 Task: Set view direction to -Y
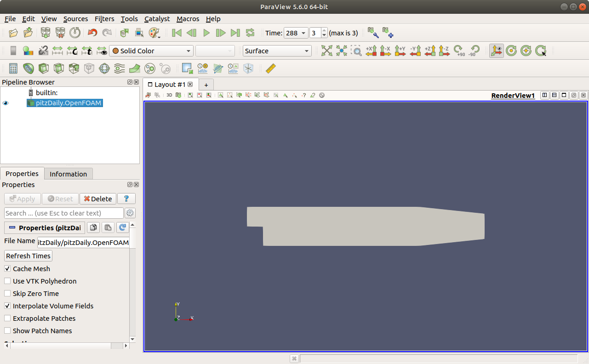pyautogui.click(x=415, y=51)
